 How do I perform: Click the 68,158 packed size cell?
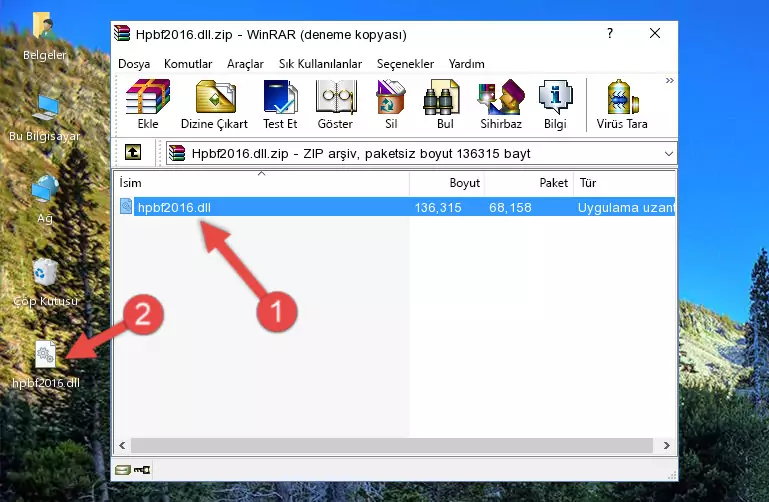click(x=510, y=207)
